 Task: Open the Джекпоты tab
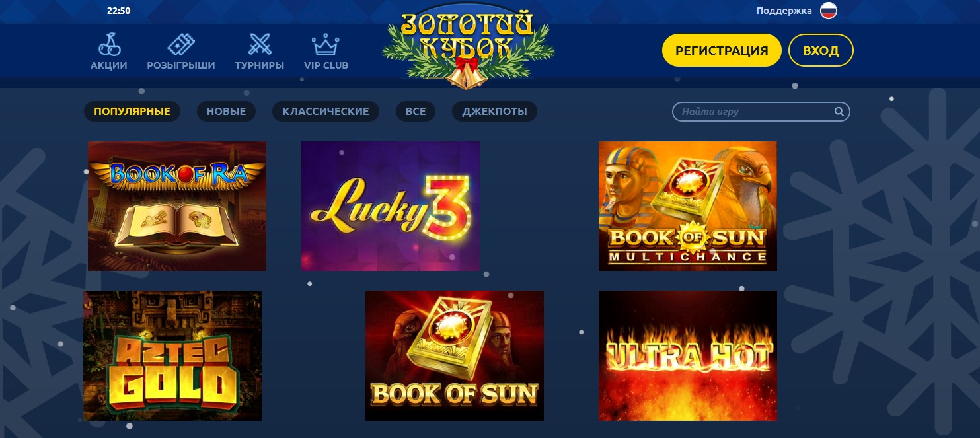[x=495, y=112]
